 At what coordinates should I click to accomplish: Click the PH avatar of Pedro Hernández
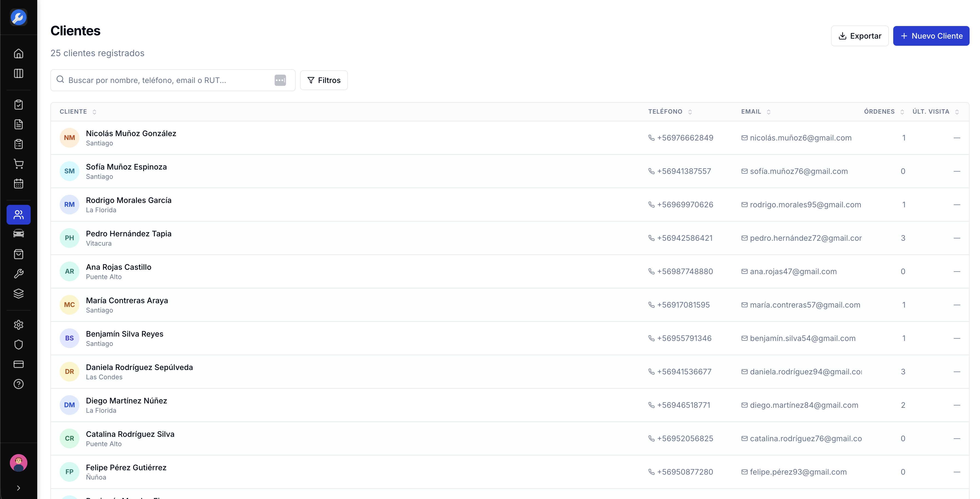pyautogui.click(x=69, y=238)
